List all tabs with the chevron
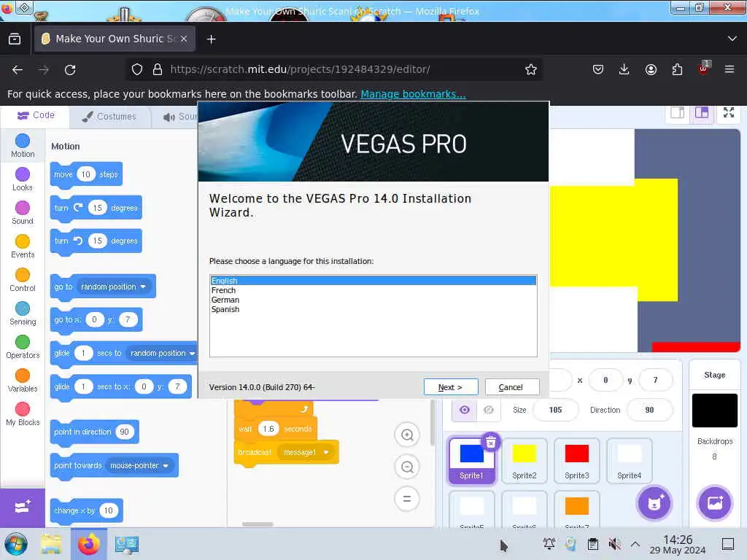The image size is (747, 560). [x=732, y=39]
